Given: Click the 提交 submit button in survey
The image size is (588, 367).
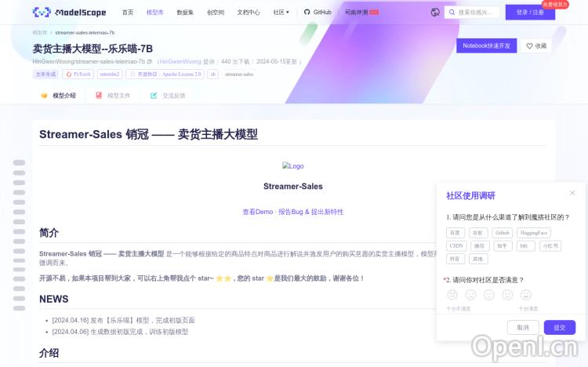Looking at the screenshot, I should tap(559, 327).
